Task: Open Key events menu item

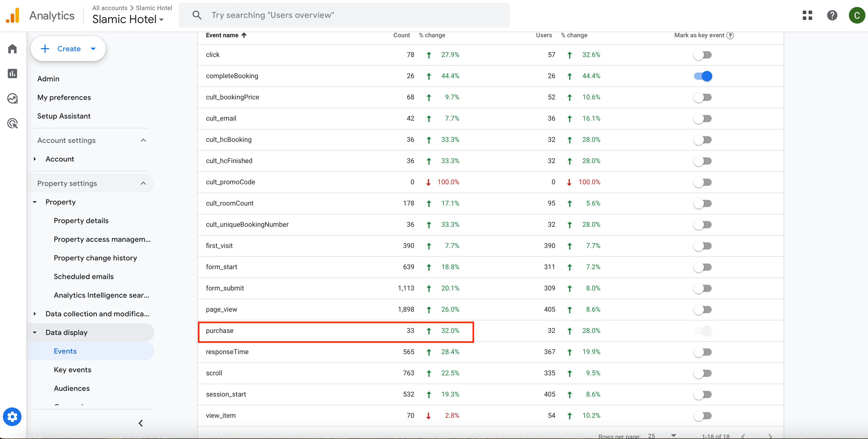Action: pyautogui.click(x=72, y=370)
